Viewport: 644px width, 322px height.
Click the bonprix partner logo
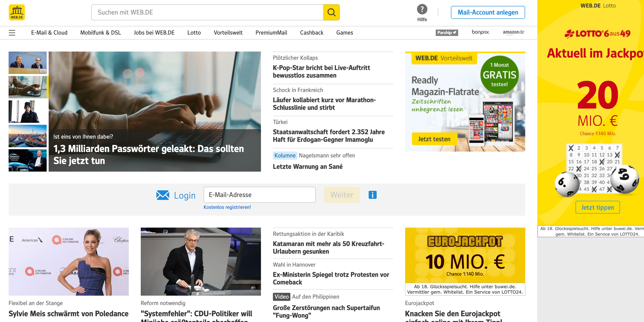tap(480, 32)
